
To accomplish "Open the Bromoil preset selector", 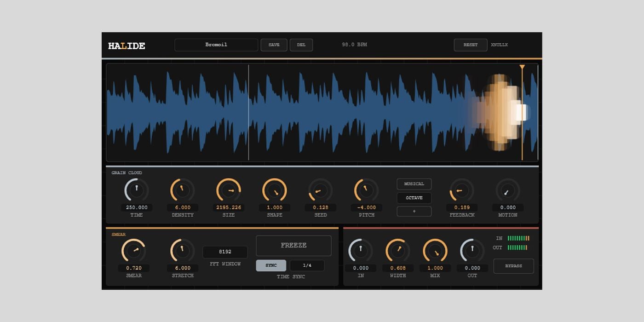I will pos(216,45).
